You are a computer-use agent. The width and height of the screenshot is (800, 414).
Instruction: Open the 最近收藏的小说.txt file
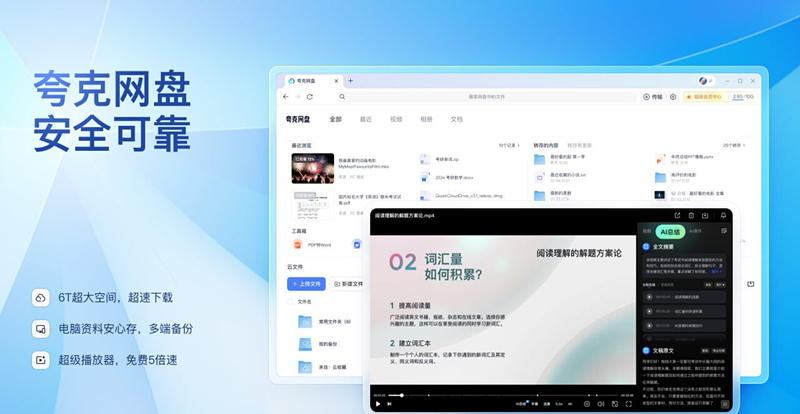560,177
